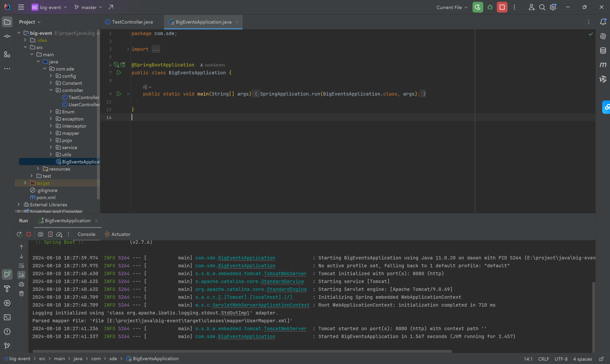Open Build hammer tool window
The image size is (610, 364).
pyautogui.click(x=7, y=289)
